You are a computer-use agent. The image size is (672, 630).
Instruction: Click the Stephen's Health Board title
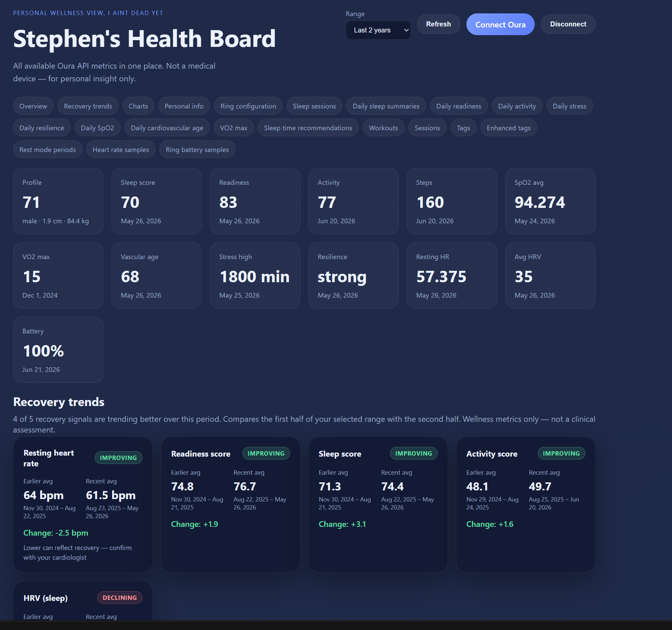[x=144, y=38]
